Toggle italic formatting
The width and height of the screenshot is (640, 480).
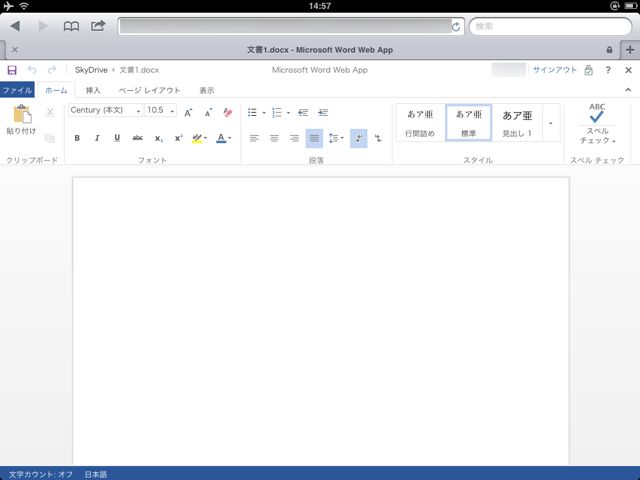point(97,138)
